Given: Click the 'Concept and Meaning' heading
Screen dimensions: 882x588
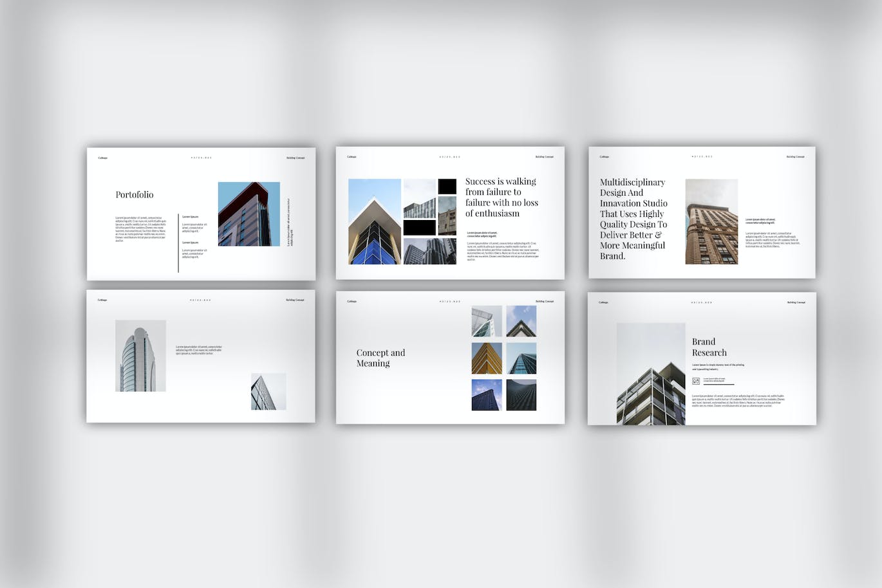Looking at the screenshot, I should pos(380,358).
